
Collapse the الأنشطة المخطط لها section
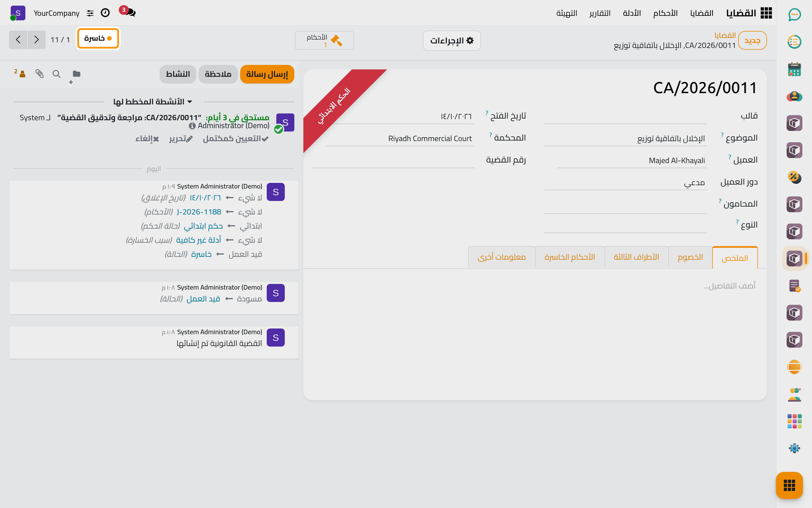(x=153, y=102)
